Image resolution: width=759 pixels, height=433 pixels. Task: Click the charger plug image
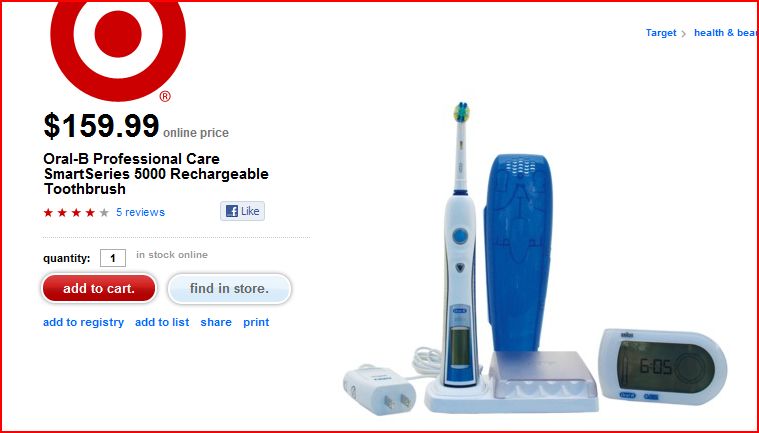380,390
